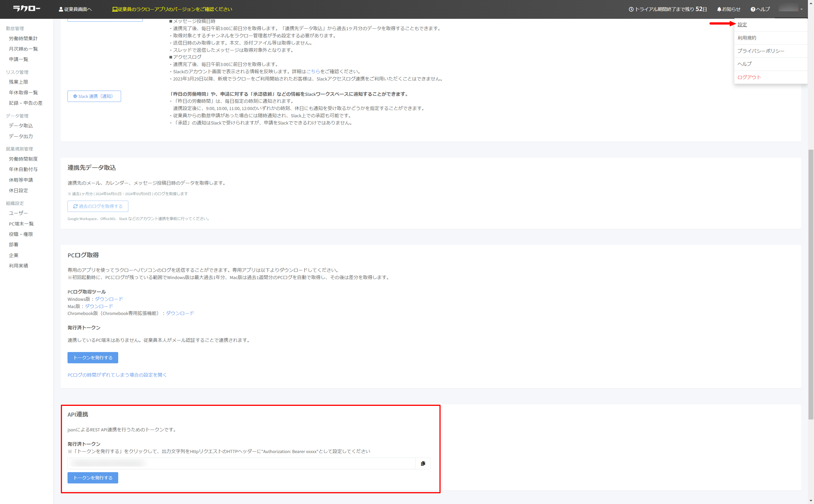The height and width of the screenshot is (504, 814).
Task: Open 企業 in sidebar
Action: point(14,255)
